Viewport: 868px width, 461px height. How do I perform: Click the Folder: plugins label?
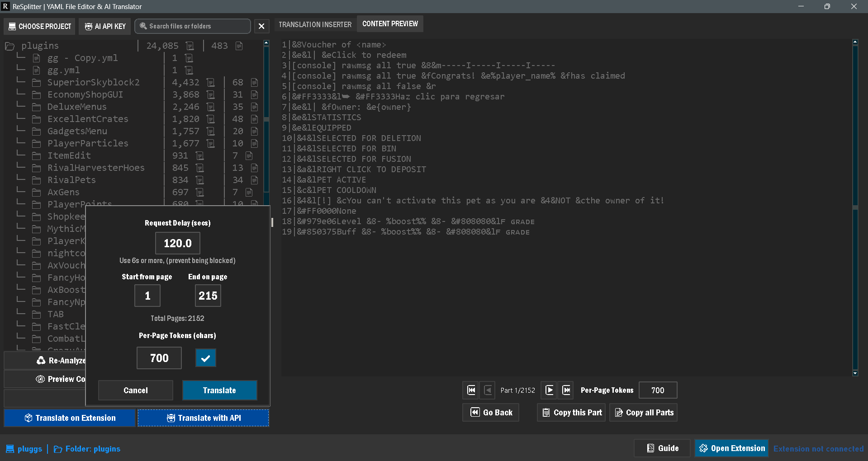87,449
